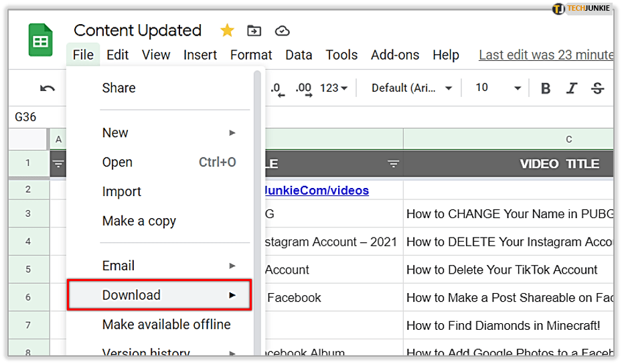The height and width of the screenshot is (364, 622).
Task: Click the undo arrow icon
Action: [47, 88]
